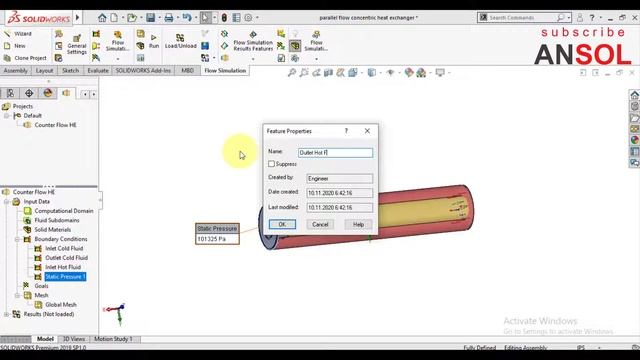Click the Zoom to Area icon

point(304,73)
